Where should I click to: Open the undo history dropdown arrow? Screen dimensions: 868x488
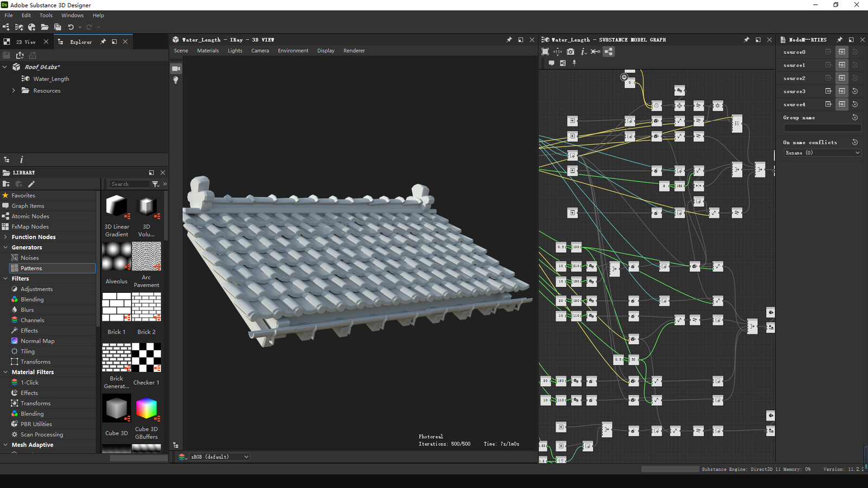pos(80,27)
